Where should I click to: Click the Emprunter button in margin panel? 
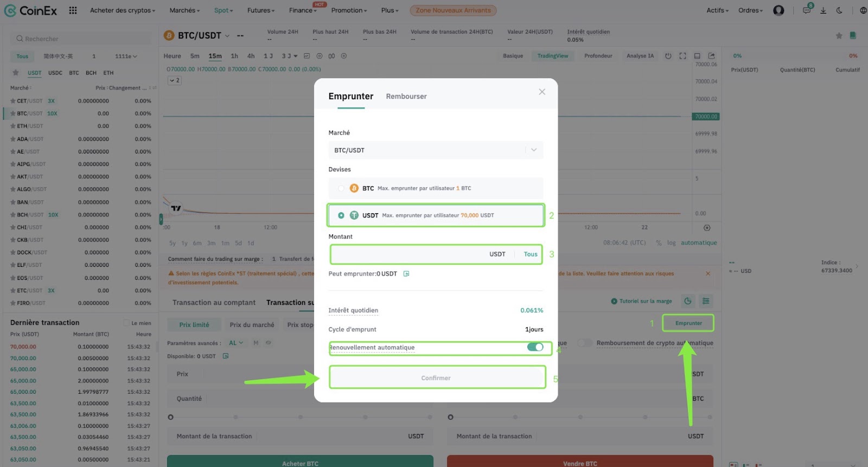(x=688, y=323)
